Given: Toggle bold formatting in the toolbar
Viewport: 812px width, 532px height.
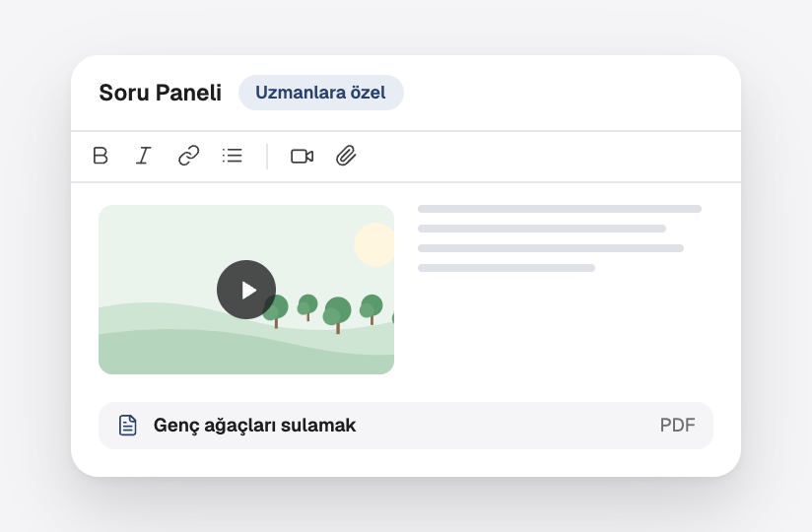Looking at the screenshot, I should click(101, 156).
